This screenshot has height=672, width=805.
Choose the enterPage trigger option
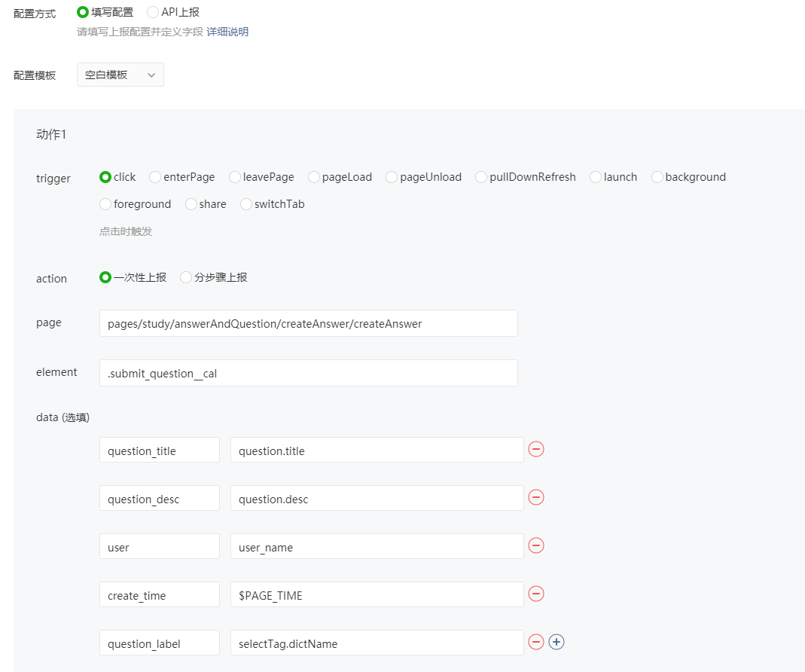(156, 177)
